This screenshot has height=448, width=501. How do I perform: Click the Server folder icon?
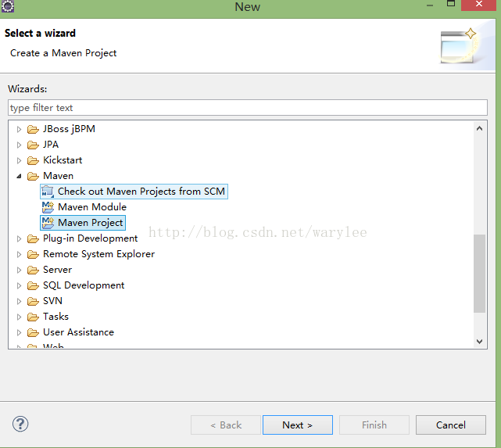pos(33,270)
